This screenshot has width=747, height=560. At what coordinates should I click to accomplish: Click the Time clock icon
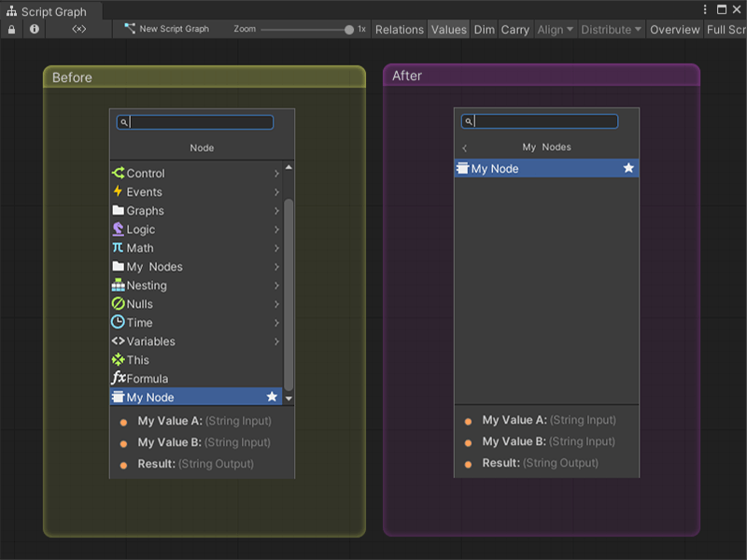[x=120, y=322]
